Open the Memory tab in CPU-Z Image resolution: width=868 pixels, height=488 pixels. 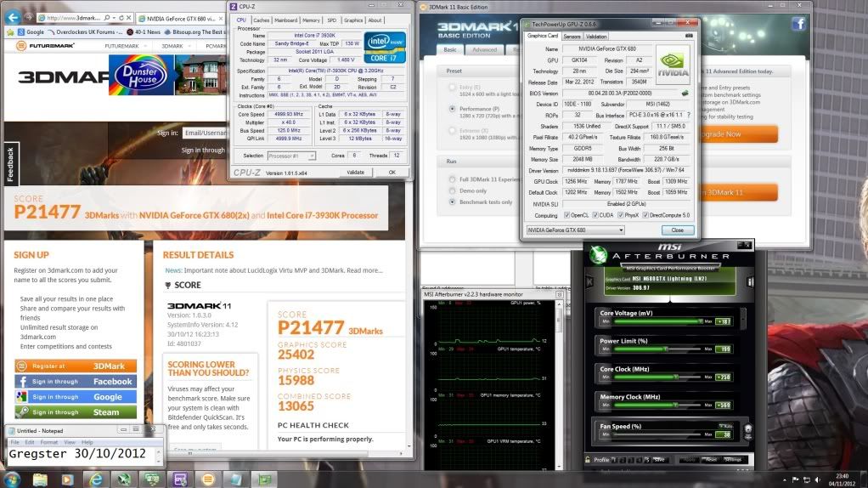click(311, 20)
